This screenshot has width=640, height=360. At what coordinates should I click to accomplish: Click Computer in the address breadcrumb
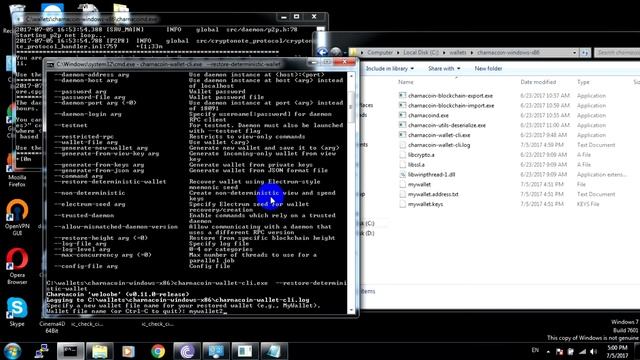[x=380, y=53]
